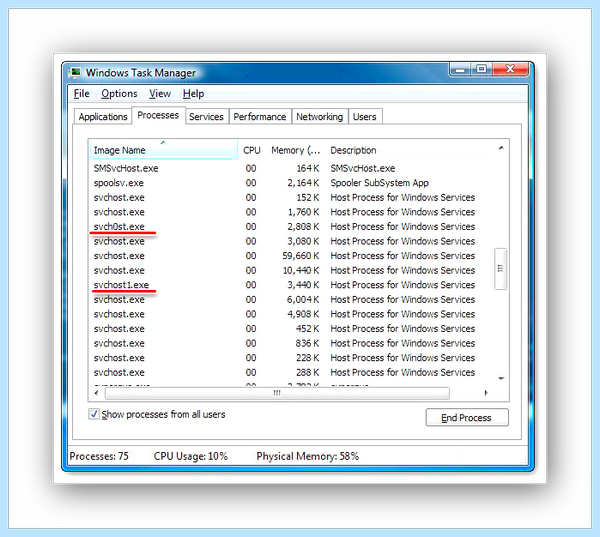Switch to the Applications tab
Viewport: 600px width, 537px height.
coord(103,117)
